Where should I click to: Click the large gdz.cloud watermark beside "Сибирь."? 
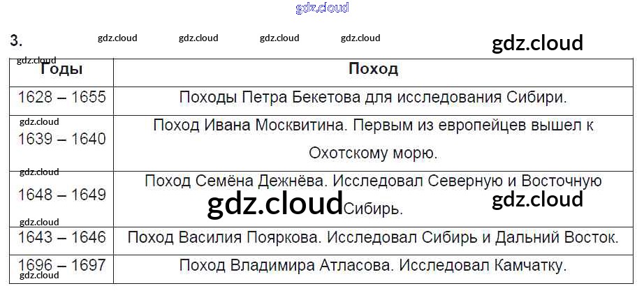click(275, 204)
